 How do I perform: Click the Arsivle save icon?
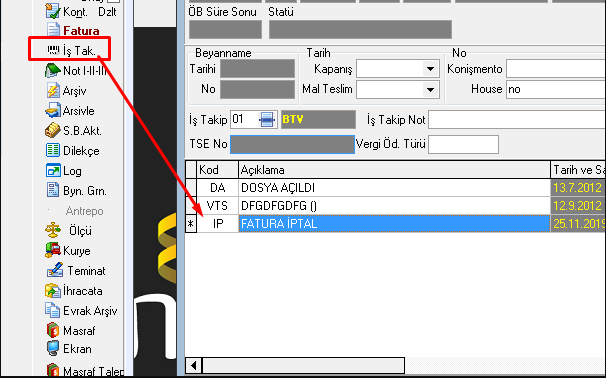(x=53, y=111)
